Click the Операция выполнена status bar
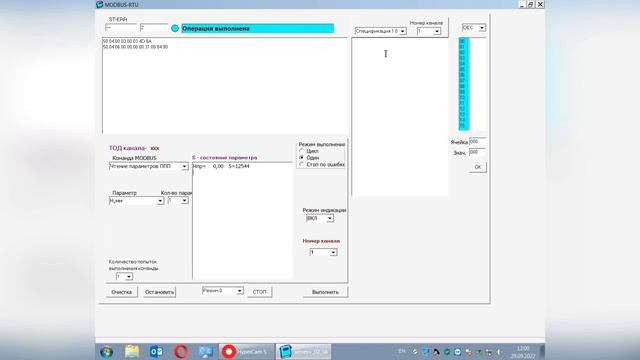Screen dimensions: 640x360 point(258,28)
